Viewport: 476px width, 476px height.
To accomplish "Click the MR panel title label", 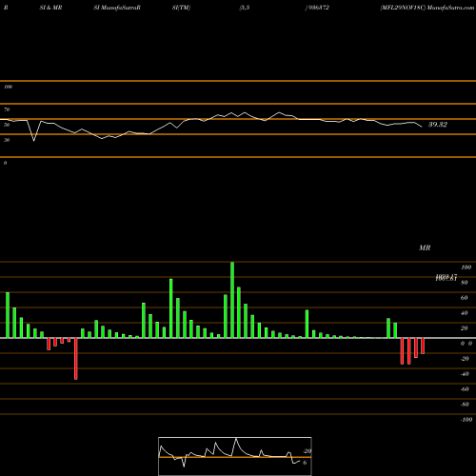I will [x=425, y=248].
